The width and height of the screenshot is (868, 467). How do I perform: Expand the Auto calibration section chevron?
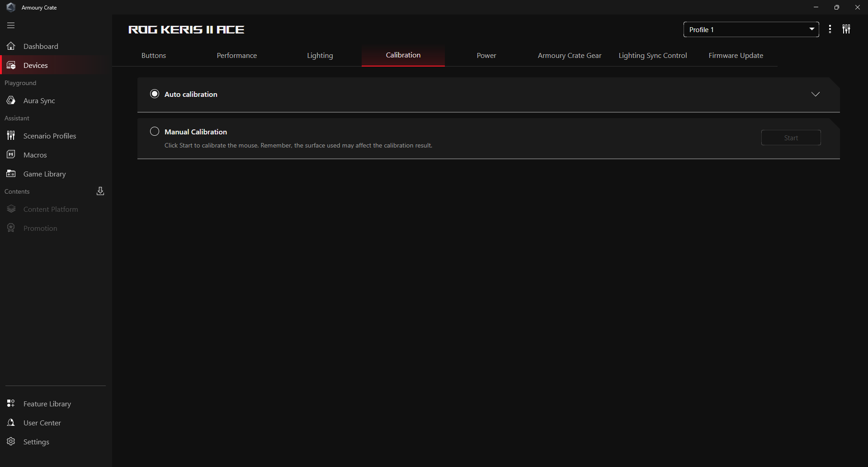coord(816,94)
